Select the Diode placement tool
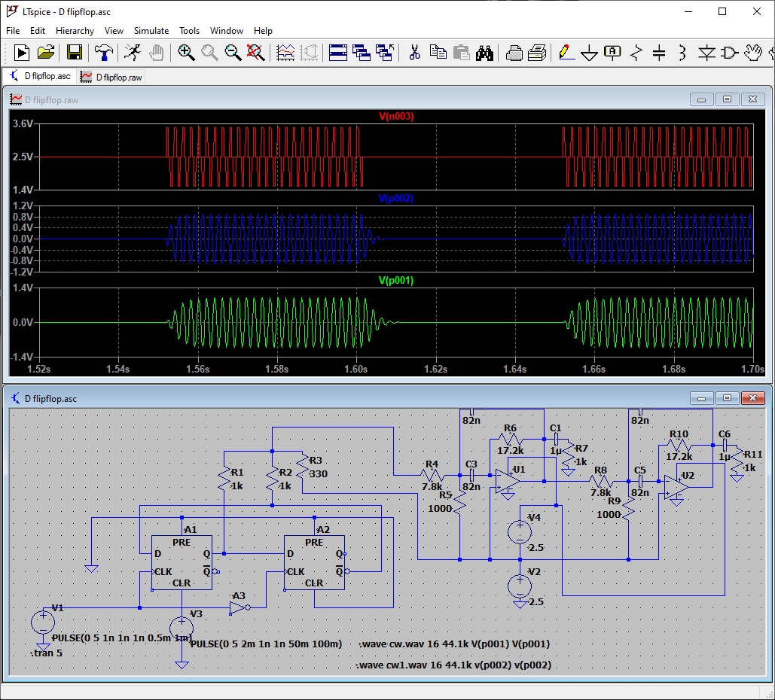This screenshot has width=775, height=700. [706, 52]
